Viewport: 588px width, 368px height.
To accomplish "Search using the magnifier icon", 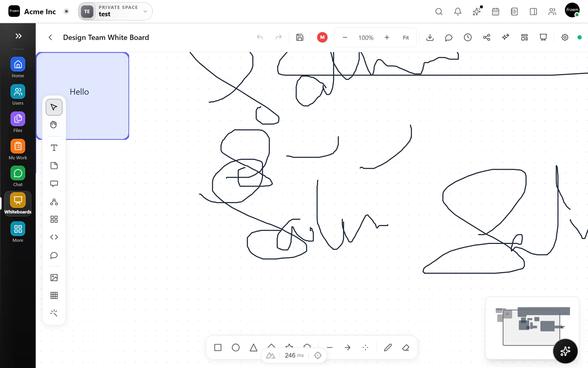I will (x=439, y=12).
